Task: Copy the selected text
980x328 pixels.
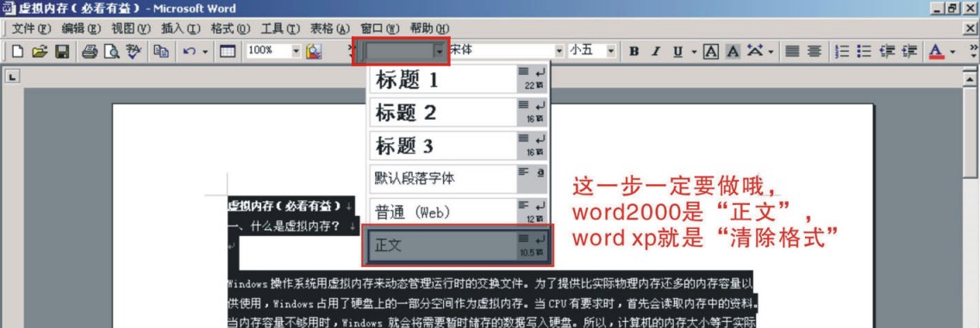Action: (x=161, y=52)
